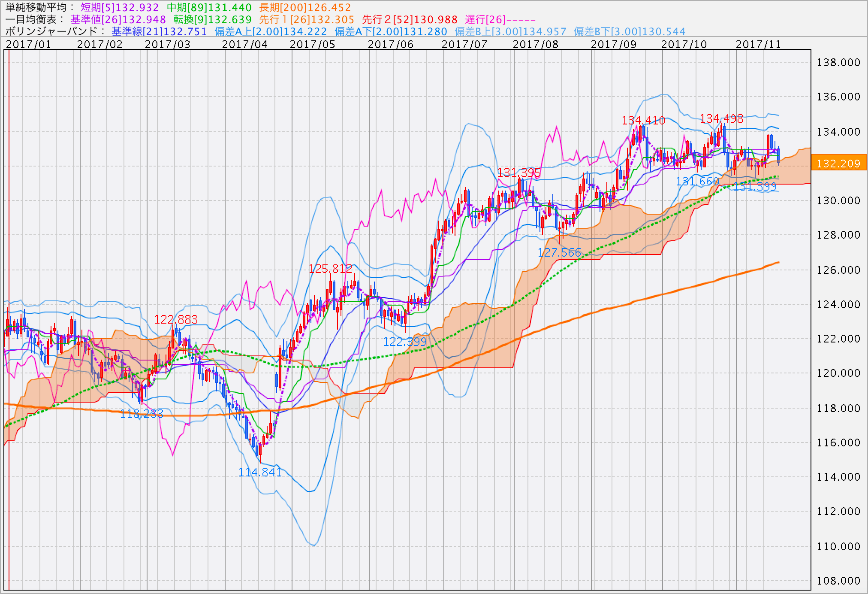Click the 126.000 price axis label
The width and height of the screenshot is (868, 594).
tap(838, 270)
